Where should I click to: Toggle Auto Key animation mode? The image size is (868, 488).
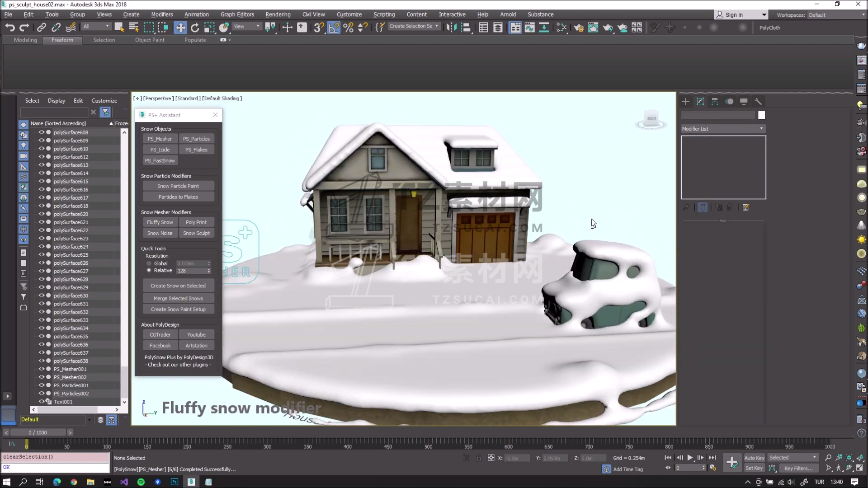pyautogui.click(x=754, y=458)
